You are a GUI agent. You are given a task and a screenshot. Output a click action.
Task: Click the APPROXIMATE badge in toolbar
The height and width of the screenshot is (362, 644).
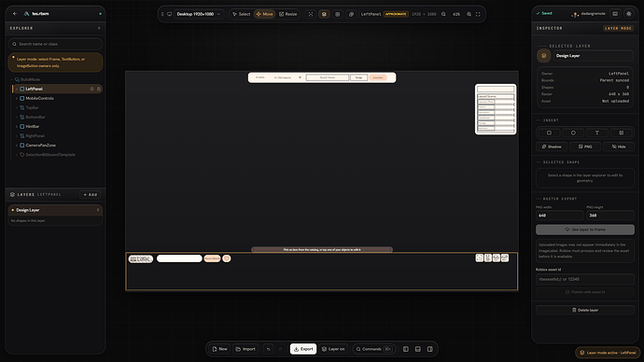click(x=396, y=14)
